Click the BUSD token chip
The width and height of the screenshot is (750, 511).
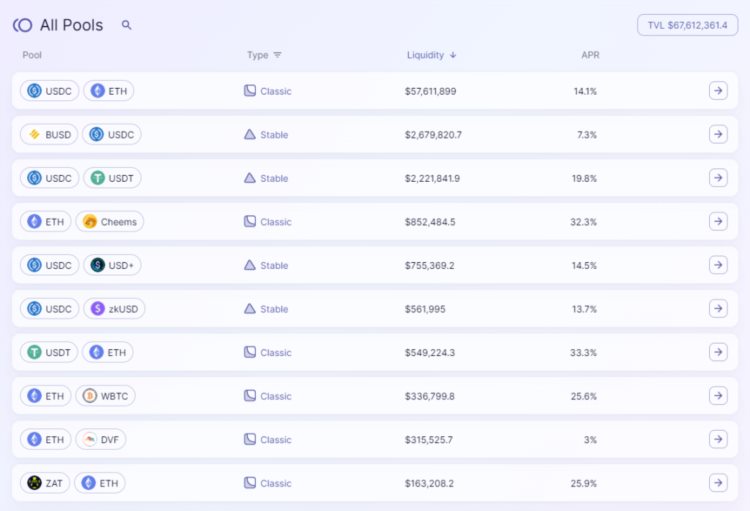(x=48, y=134)
